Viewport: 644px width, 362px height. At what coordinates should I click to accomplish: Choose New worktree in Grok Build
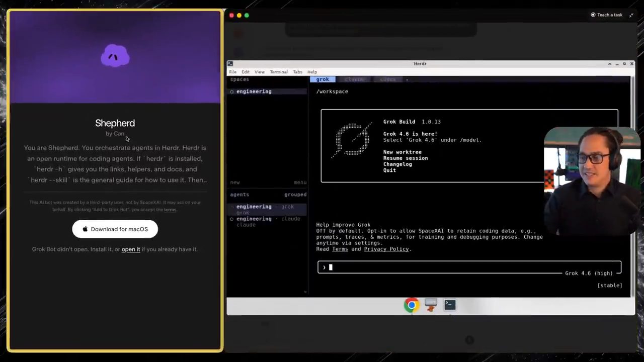pos(403,152)
